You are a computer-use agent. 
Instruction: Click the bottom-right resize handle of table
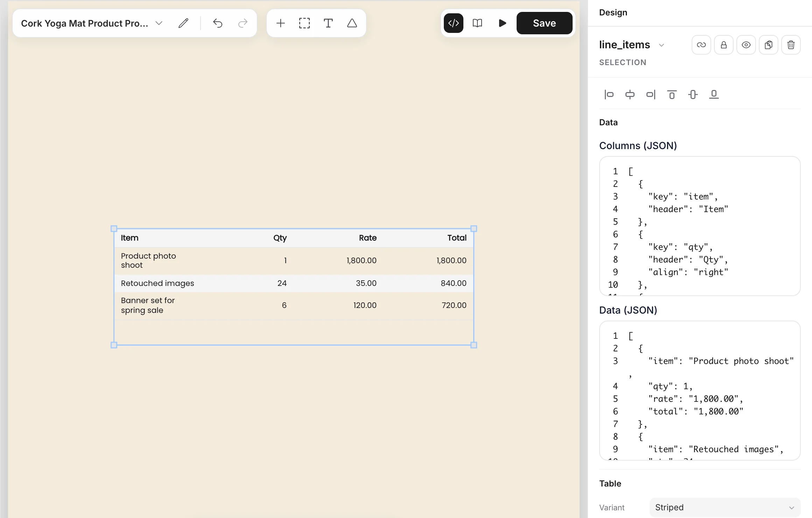point(474,345)
